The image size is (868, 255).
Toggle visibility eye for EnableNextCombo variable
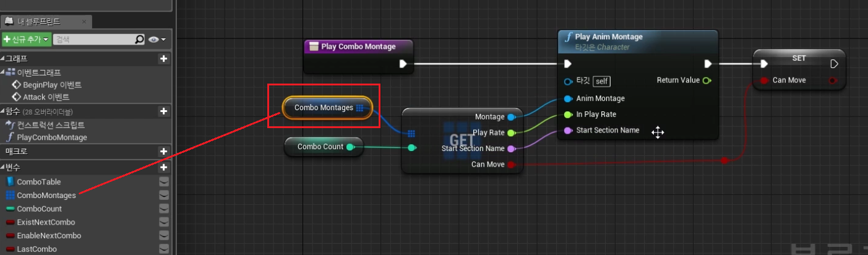[x=164, y=236]
